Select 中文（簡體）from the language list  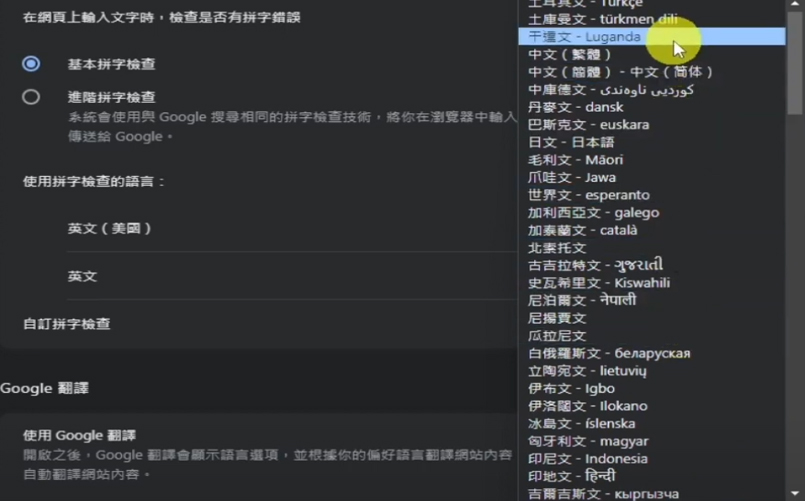pyautogui.click(x=621, y=72)
